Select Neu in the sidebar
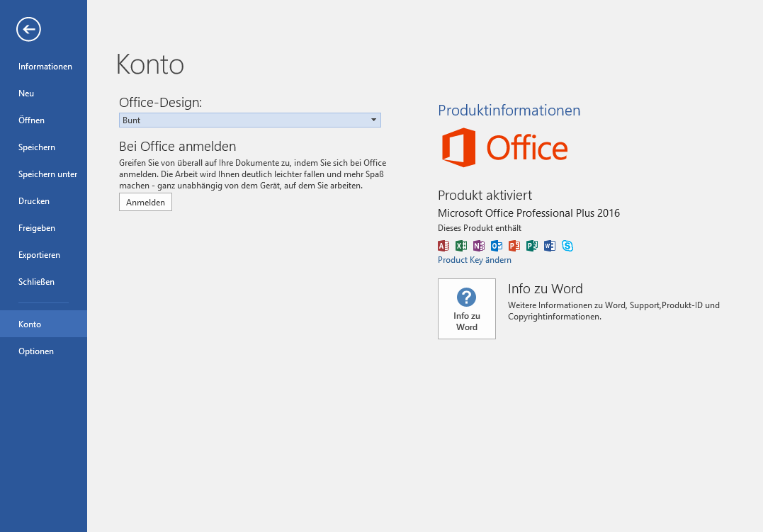Viewport: 763px width, 532px height. [44, 94]
